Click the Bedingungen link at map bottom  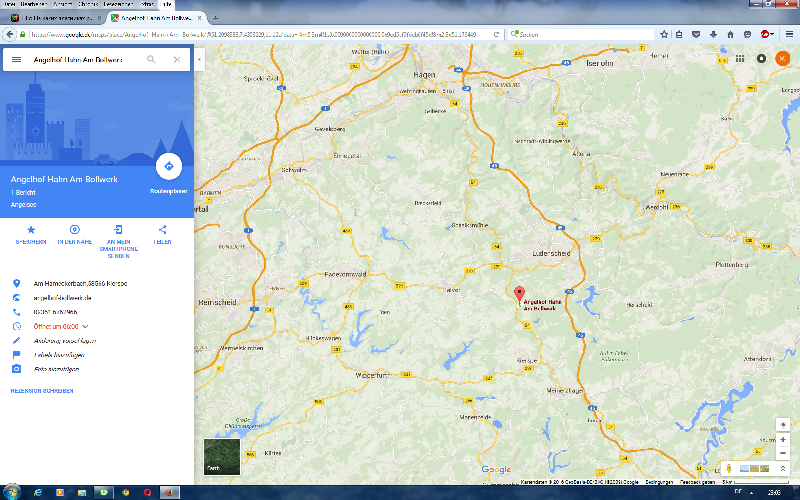coord(659,482)
